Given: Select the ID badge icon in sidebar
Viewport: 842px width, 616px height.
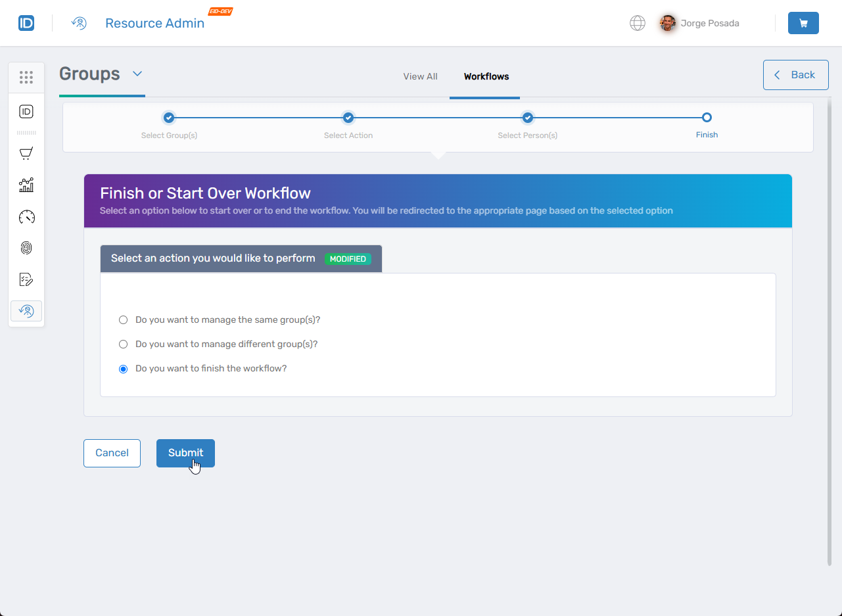Looking at the screenshot, I should tap(26, 111).
